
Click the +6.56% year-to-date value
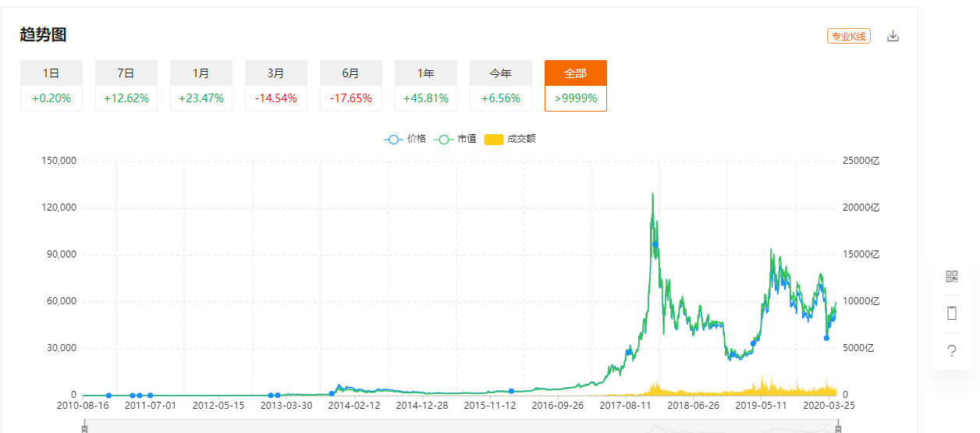501,98
